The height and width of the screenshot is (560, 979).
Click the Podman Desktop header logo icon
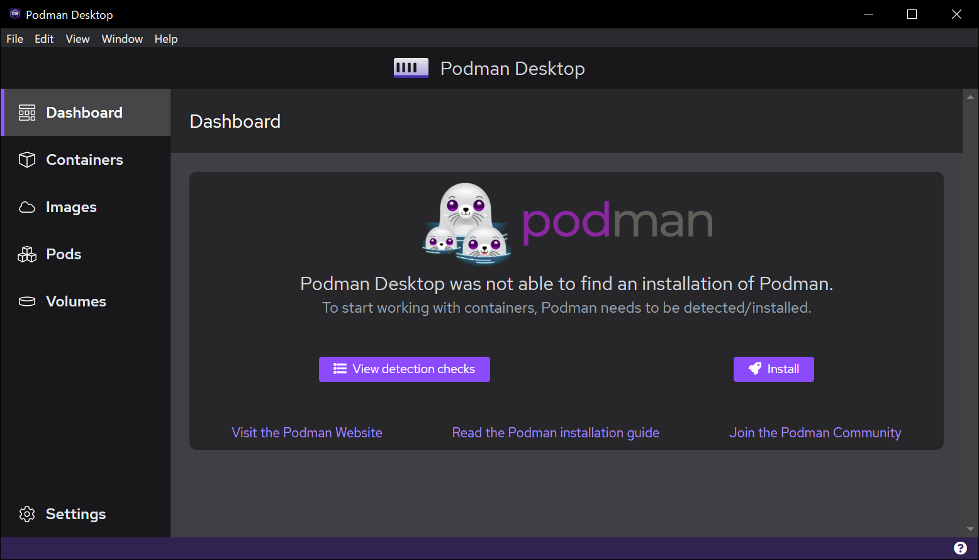click(x=411, y=68)
